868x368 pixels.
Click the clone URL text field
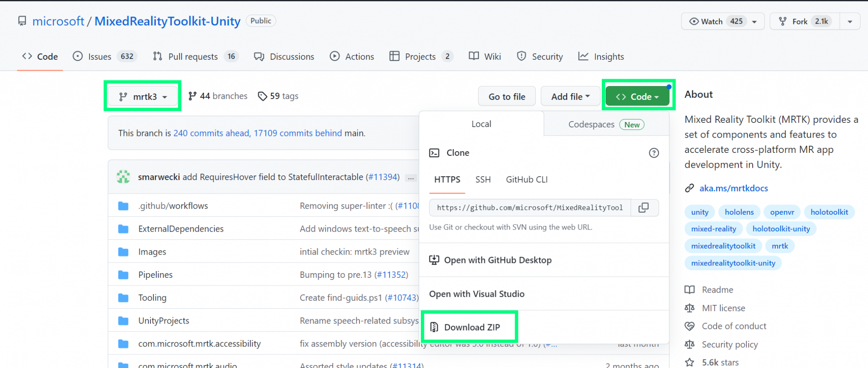pos(529,208)
